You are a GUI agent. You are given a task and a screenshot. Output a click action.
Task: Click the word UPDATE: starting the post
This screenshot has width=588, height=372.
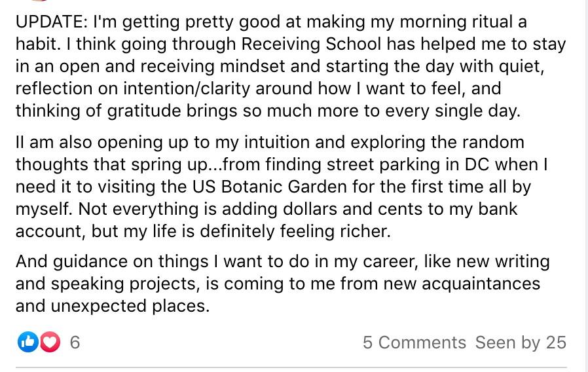(x=51, y=22)
